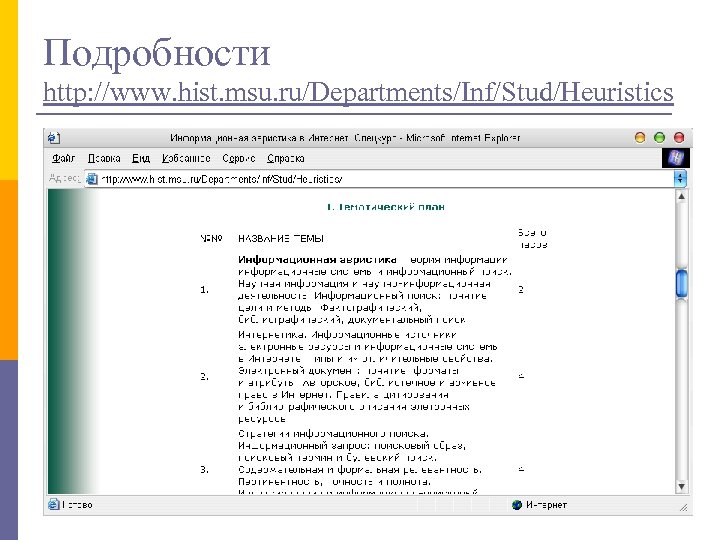
Task: Click the Подробности slide title
Action: (x=157, y=53)
